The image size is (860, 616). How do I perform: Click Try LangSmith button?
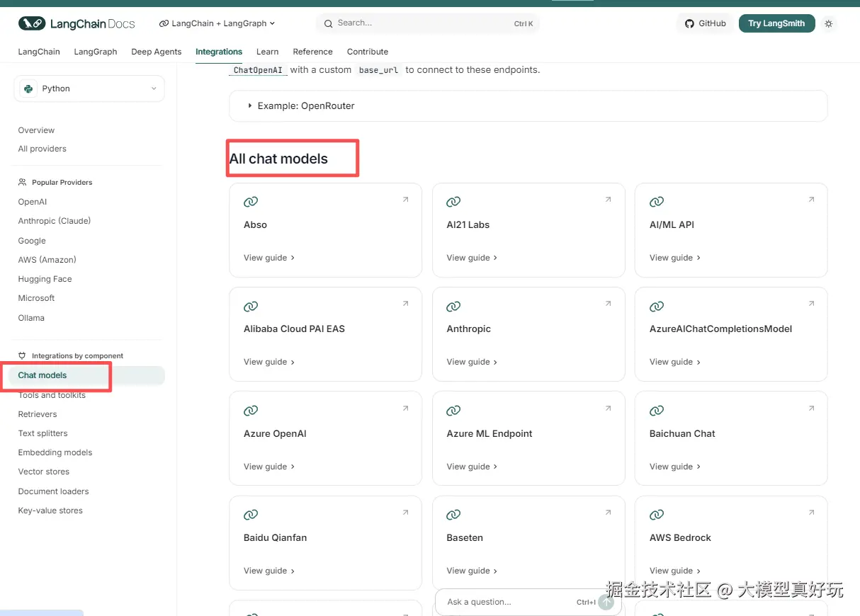[x=776, y=23]
